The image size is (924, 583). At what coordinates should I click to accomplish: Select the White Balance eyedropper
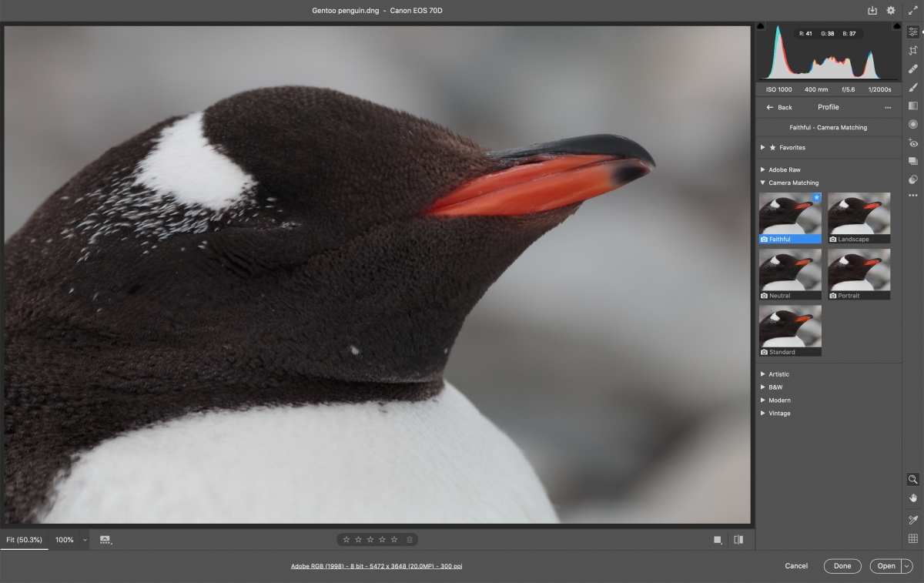(x=913, y=517)
